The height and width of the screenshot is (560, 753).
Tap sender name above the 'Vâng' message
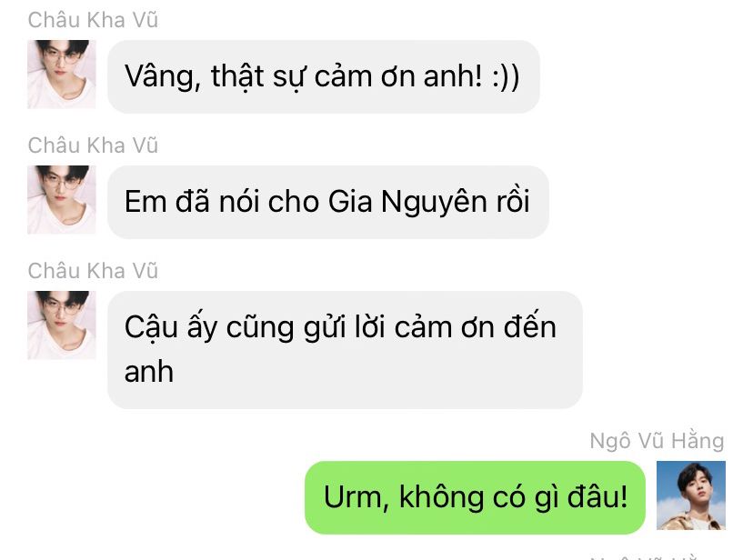(x=93, y=20)
